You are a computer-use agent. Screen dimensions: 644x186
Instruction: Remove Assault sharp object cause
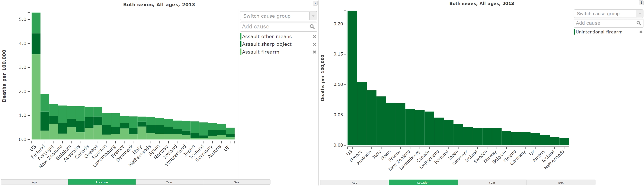[314, 44]
